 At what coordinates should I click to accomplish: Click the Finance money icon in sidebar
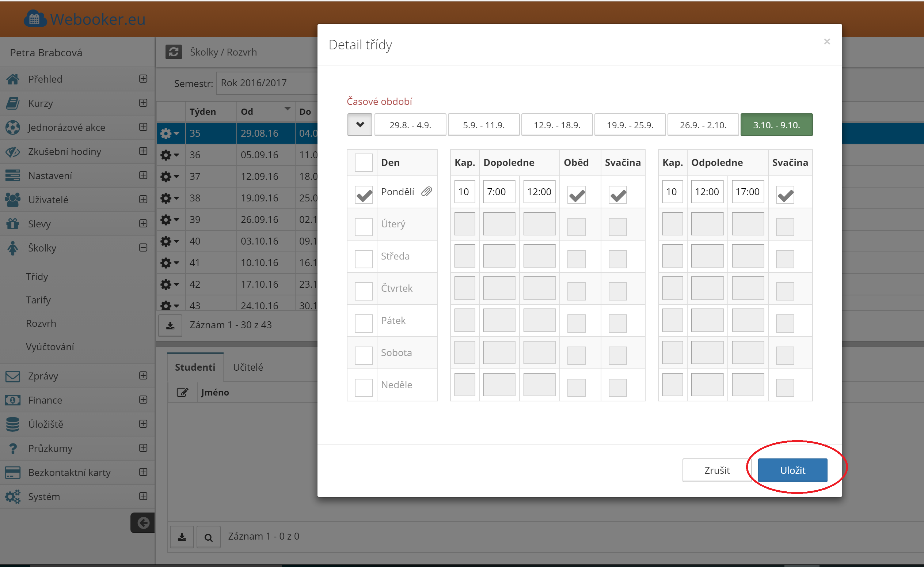(13, 400)
